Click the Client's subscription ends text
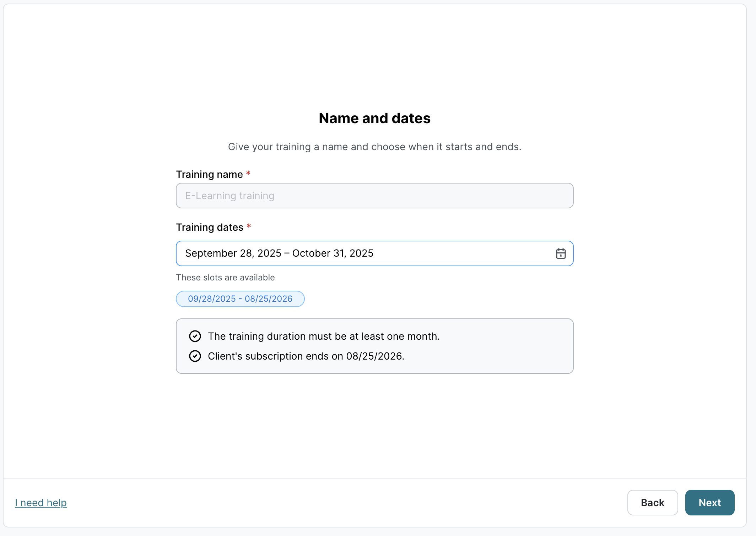Viewport: 756px width, 536px height. [306, 356]
